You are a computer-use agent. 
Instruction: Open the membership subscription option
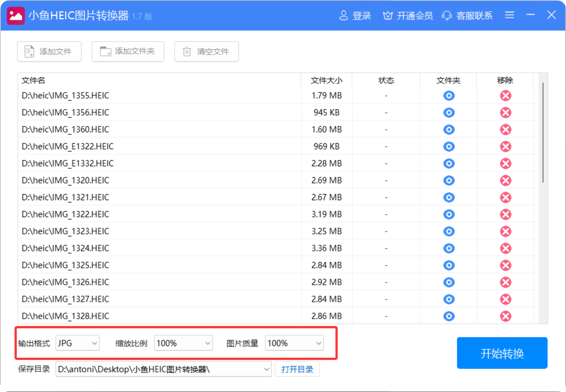(408, 15)
